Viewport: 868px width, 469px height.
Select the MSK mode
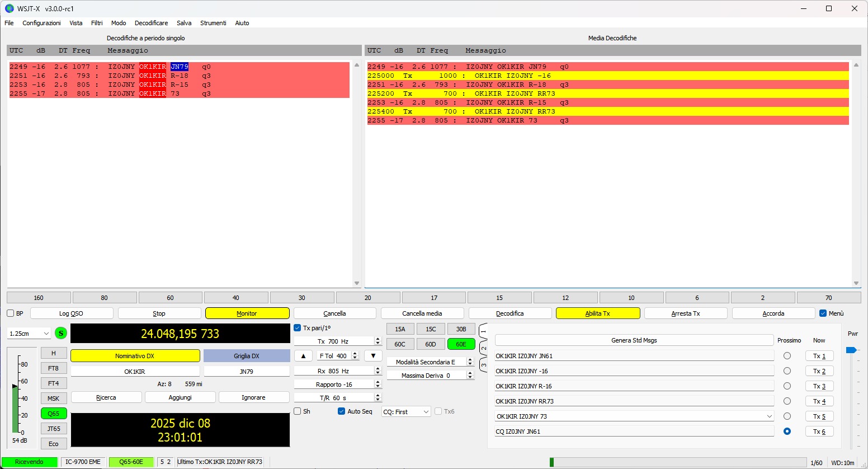pos(53,398)
